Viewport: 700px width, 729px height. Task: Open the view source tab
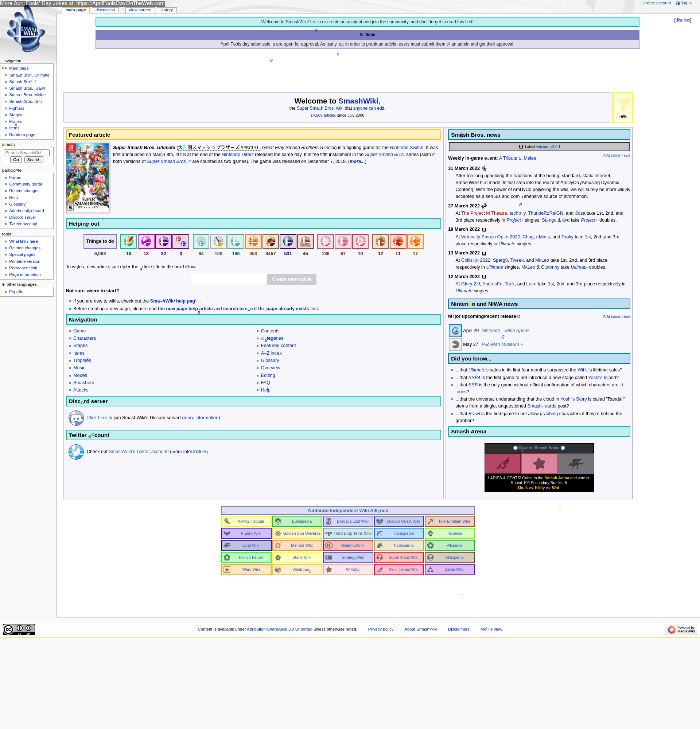pos(140,10)
